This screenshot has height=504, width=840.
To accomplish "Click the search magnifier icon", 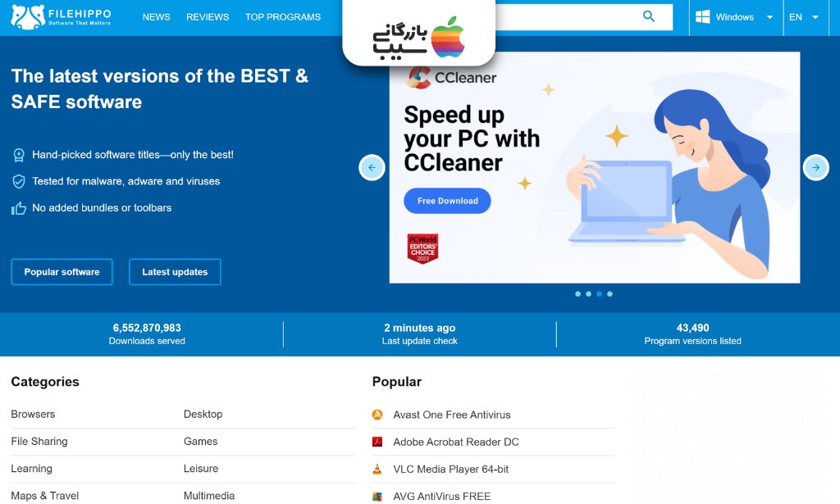I will click(x=648, y=16).
